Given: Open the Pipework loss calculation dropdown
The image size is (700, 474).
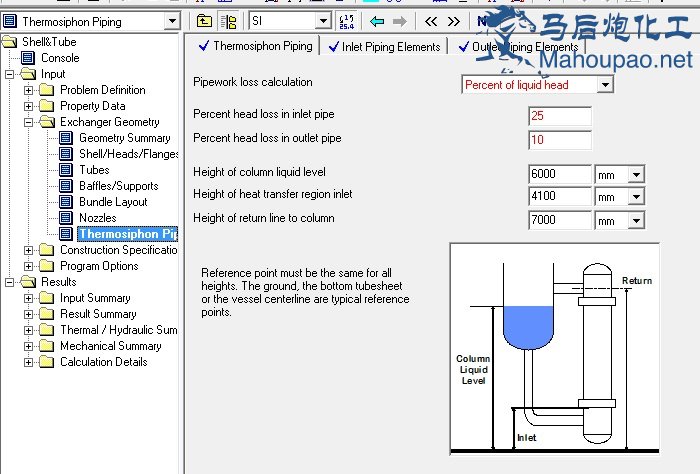Looking at the screenshot, I should (604, 85).
